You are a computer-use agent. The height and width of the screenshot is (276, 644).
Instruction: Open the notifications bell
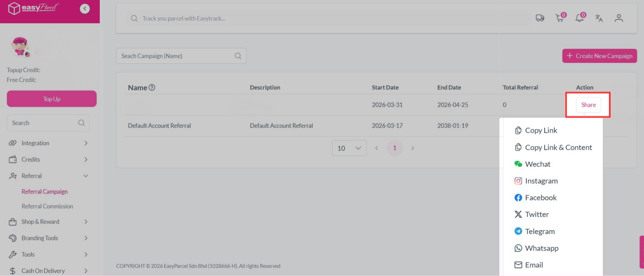[579, 18]
